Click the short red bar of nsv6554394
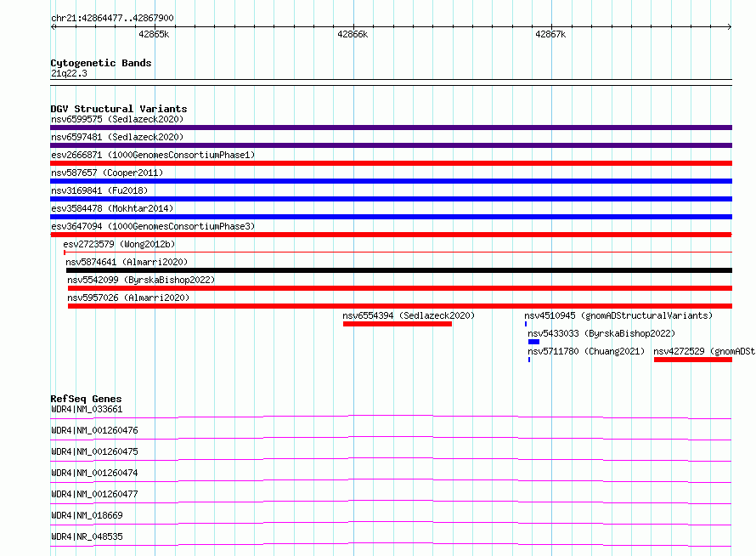Screen dimensions: 756x556 398,324
